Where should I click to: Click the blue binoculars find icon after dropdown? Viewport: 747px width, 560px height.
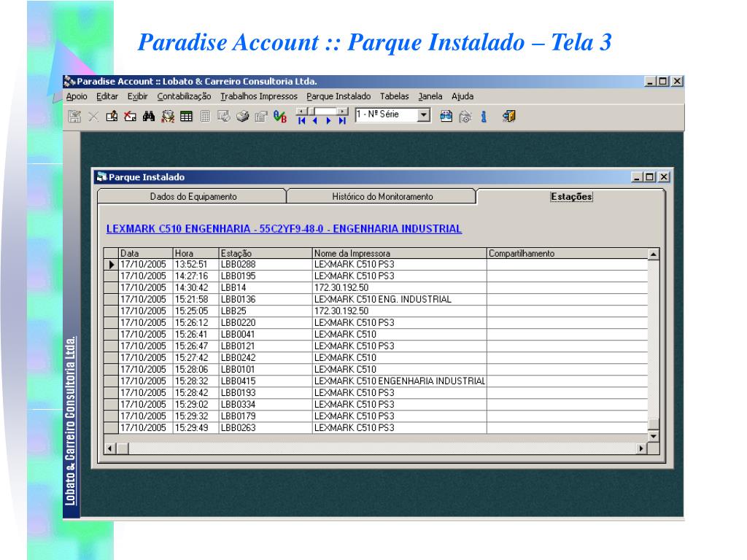pos(446,116)
